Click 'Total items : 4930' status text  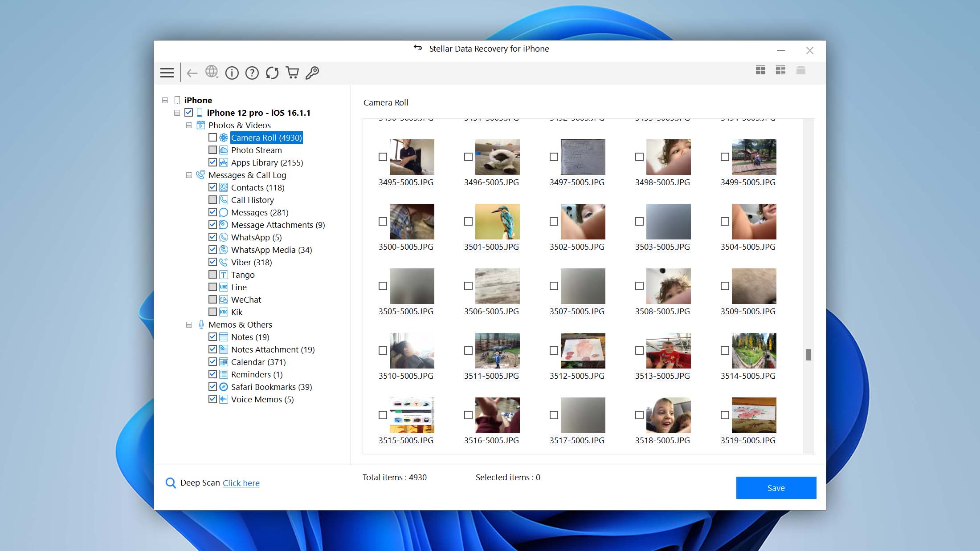coord(394,477)
